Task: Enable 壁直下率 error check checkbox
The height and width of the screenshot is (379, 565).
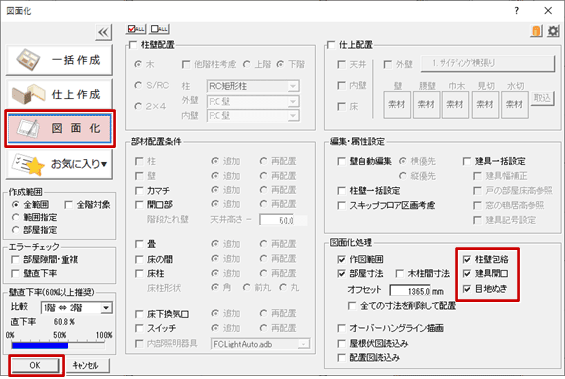Action: [x=15, y=273]
